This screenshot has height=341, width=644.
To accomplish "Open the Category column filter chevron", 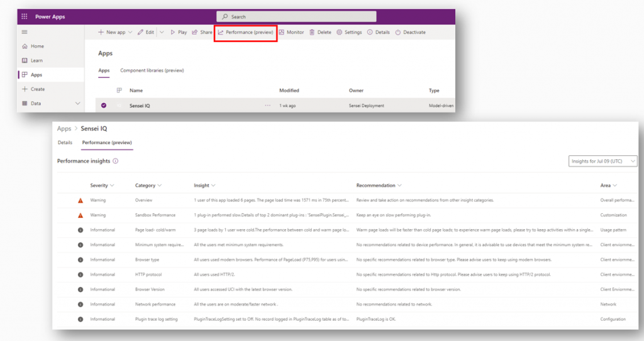I will tap(159, 186).
